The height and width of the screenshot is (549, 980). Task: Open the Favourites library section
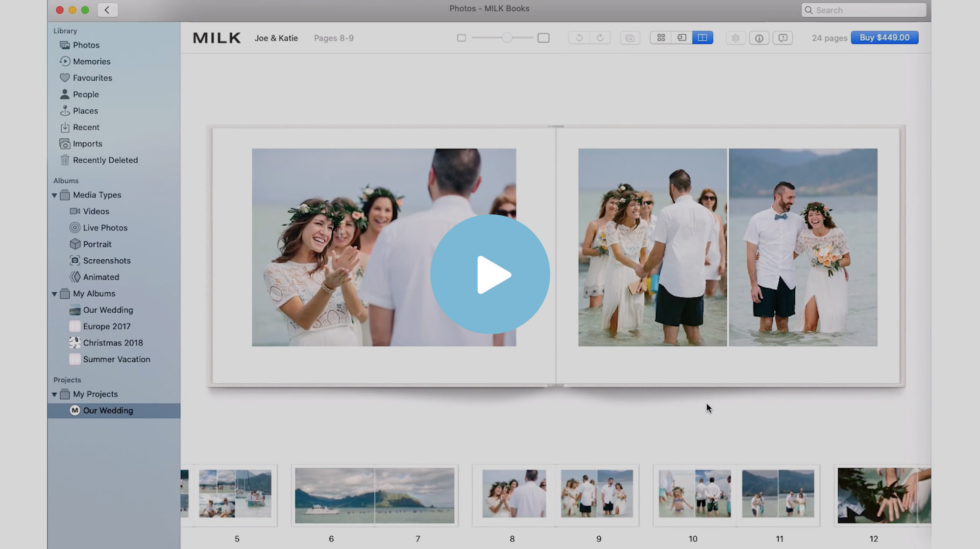pyautogui.click(x=92, y=77)
